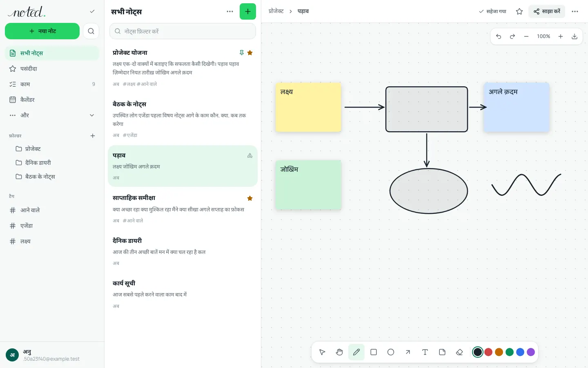Screen dimensions: 588x368
Task: Add a new folder with plus
Action: tap(93, 136)
